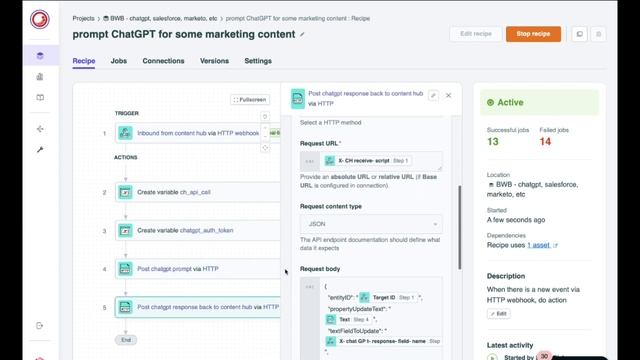Close the HTTP step side panel

[x=449, y=96]
